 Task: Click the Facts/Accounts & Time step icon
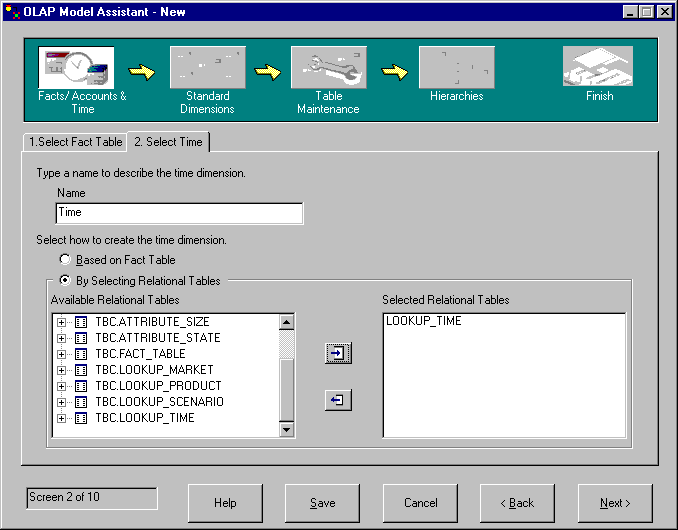click(76, 67)
